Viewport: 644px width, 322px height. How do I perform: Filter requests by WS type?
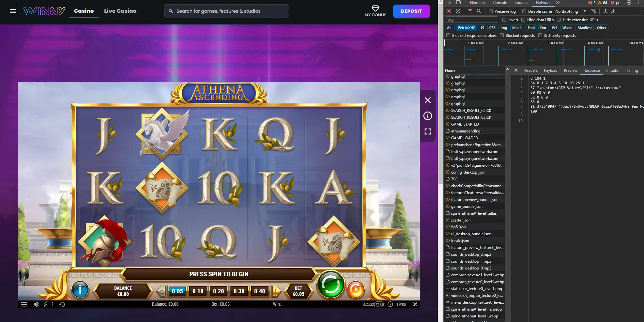point(554,28)
